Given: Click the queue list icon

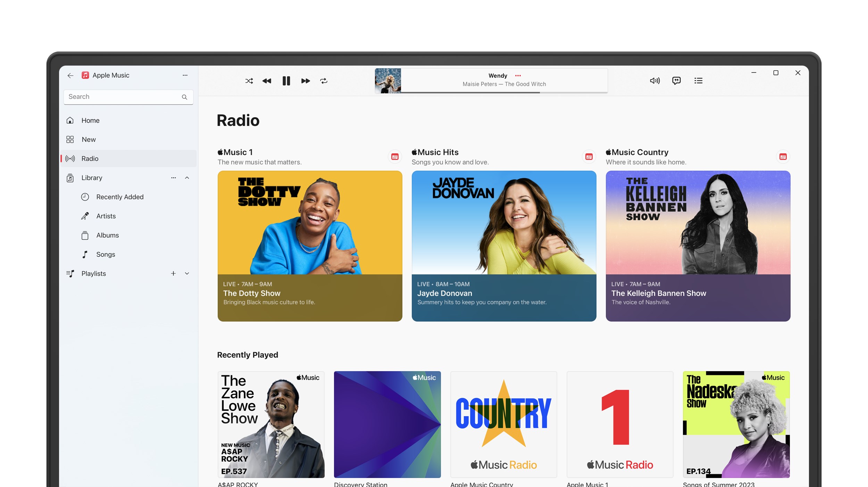Looking at the screenshot, I should 698,80.
